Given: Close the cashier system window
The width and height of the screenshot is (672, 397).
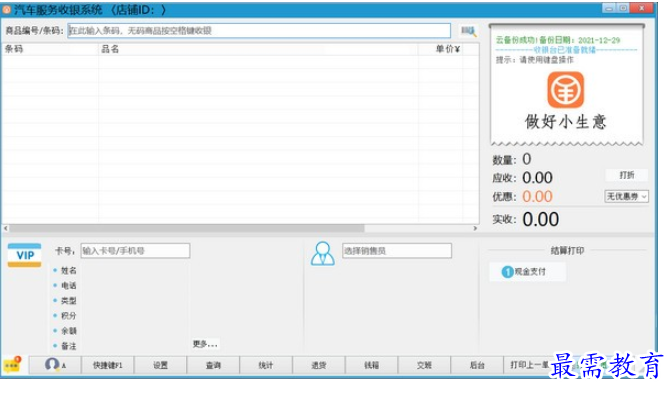Looking at the screenshot, I should [x=642, y=8].
